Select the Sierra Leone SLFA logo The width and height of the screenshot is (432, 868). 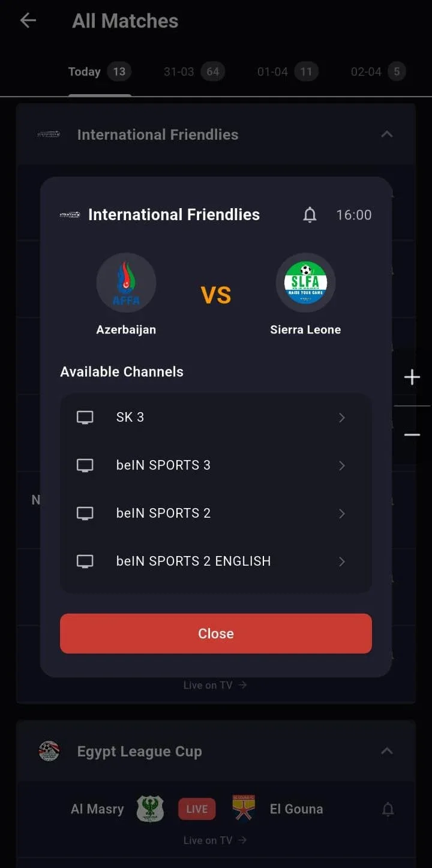(305, 282)
